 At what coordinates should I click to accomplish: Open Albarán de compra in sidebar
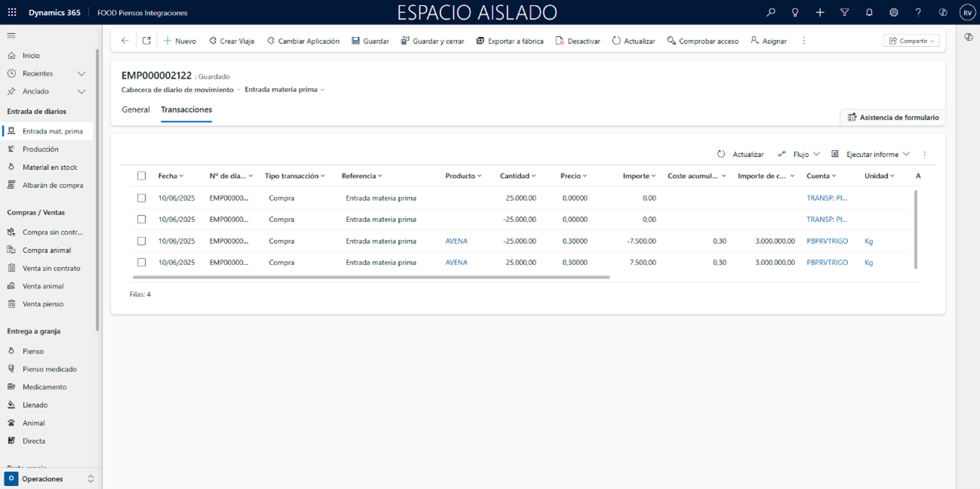52,185
